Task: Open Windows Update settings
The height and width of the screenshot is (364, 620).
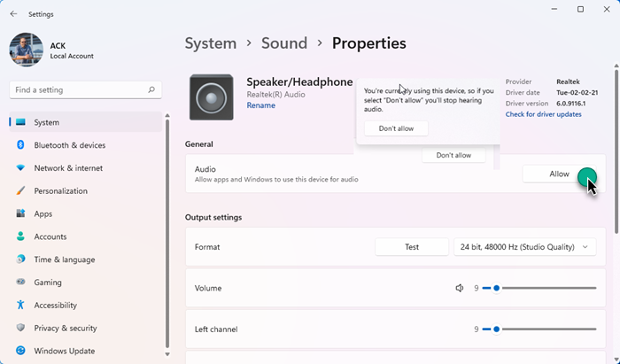Action: (x=64, y=352)
